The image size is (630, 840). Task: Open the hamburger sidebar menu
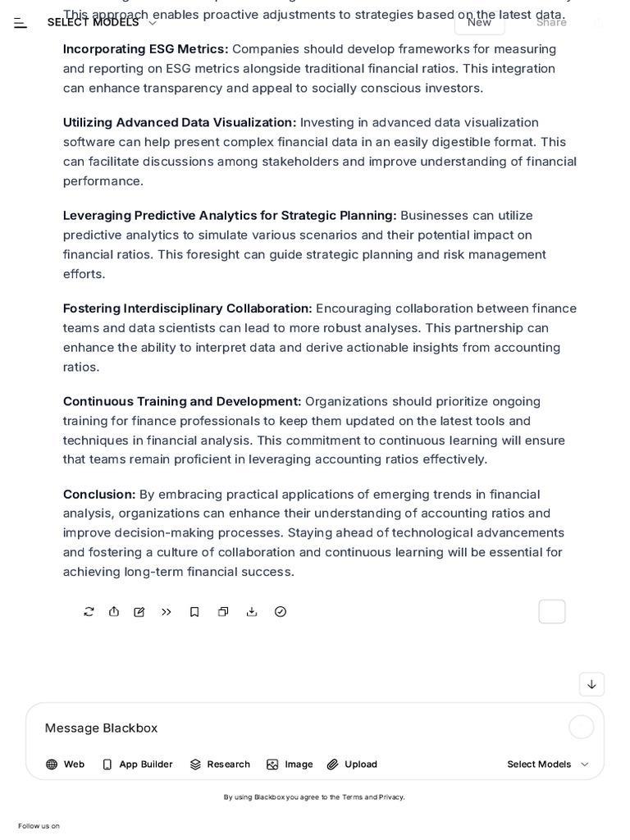point(21,22)
